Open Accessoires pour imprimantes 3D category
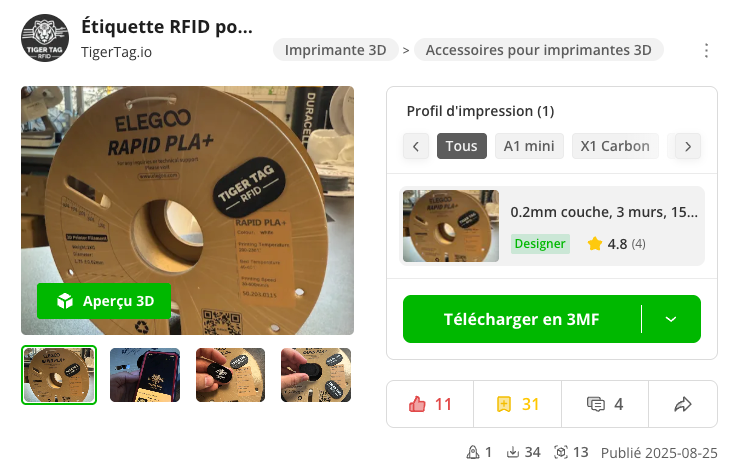Image resolution: width=734 pixels, height=475 pixels. point(538,50)
